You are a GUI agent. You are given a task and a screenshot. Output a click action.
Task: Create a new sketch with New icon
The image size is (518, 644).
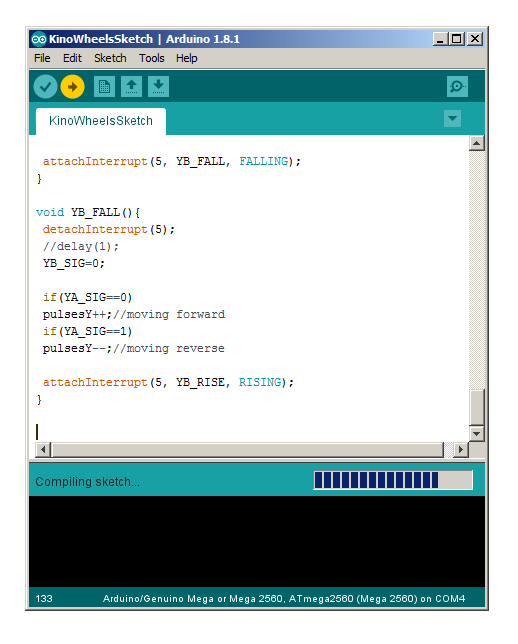click(104, 87)
